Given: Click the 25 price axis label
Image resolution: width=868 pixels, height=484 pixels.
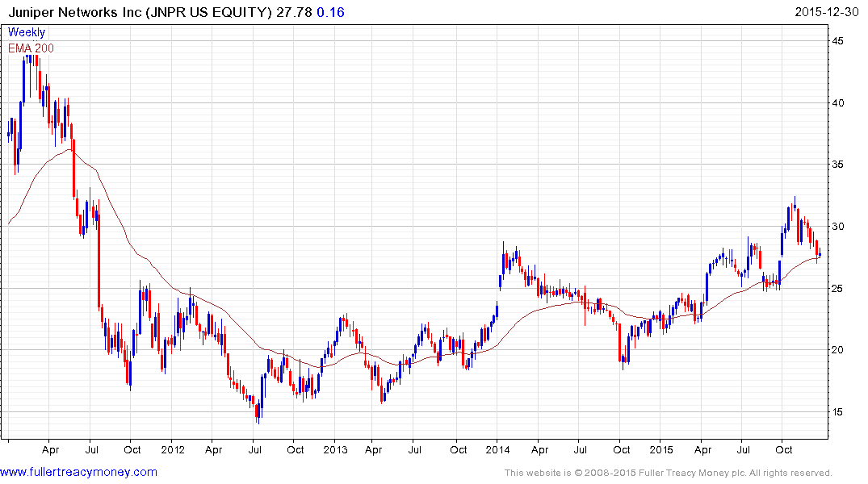Looking at the screenshot, I should [x=837, y=288].
